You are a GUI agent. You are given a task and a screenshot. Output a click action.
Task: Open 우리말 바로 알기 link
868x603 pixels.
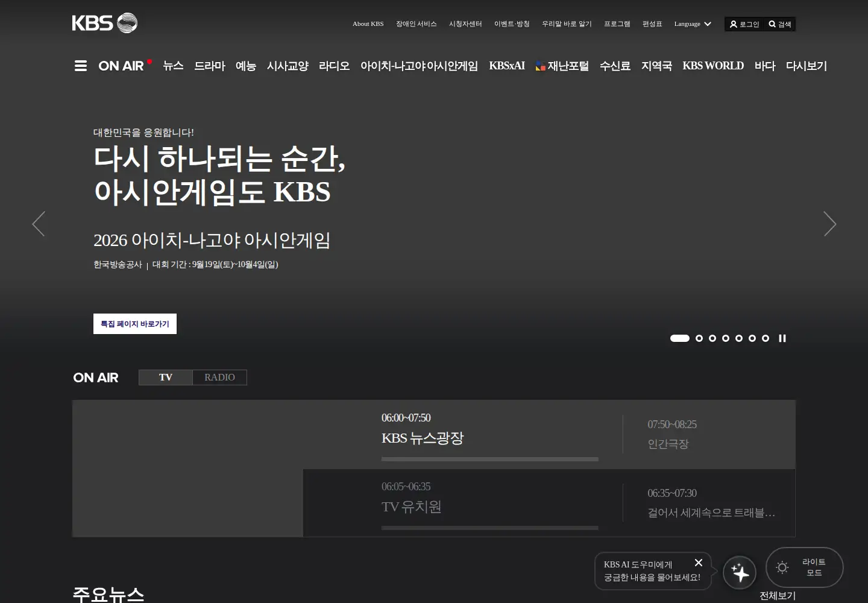click(567, 24)
